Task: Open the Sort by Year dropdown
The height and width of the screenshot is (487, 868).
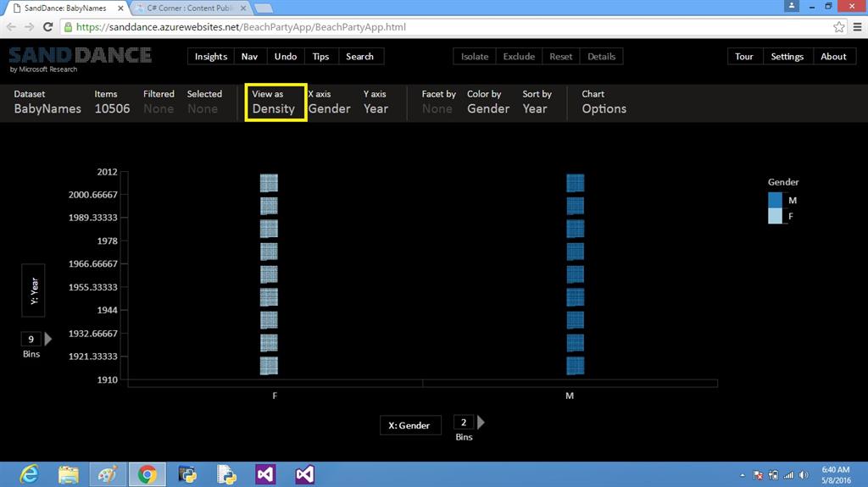Action: tap(537, 102)
